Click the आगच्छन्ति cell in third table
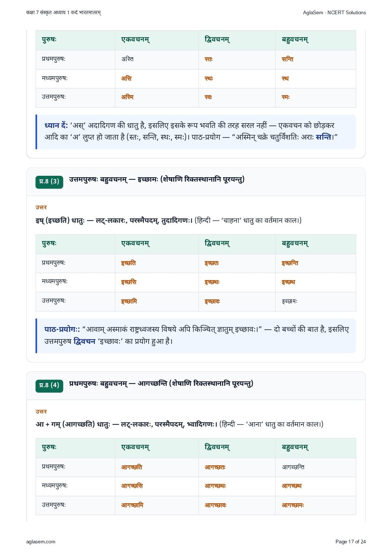 [315, 467]
